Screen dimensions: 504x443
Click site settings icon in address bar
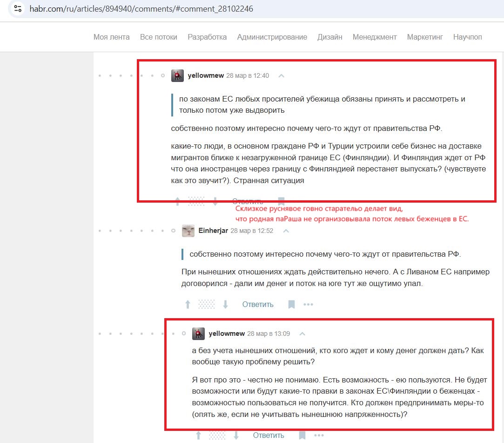pyautogui.click(x=18, y=9)
